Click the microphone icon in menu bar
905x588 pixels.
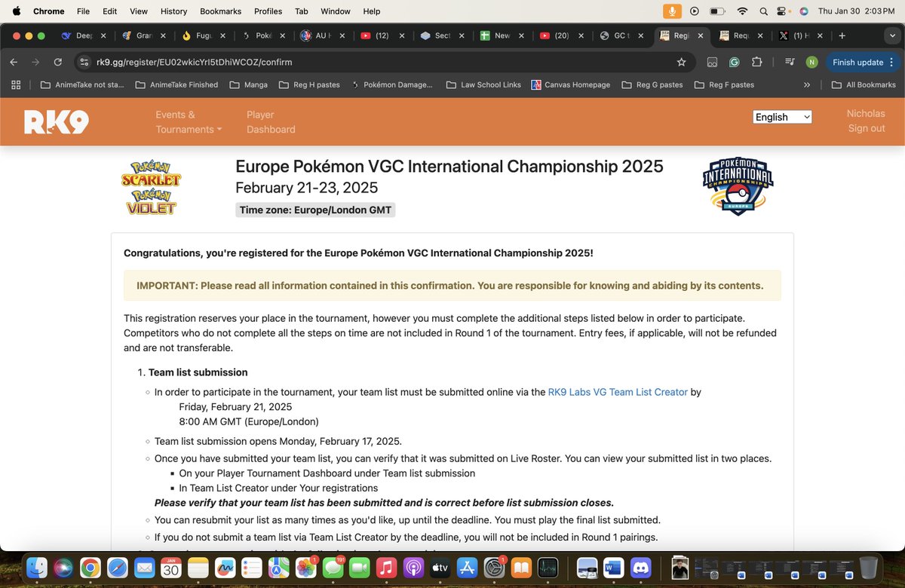pyautogui.click(x=672, y=11)
